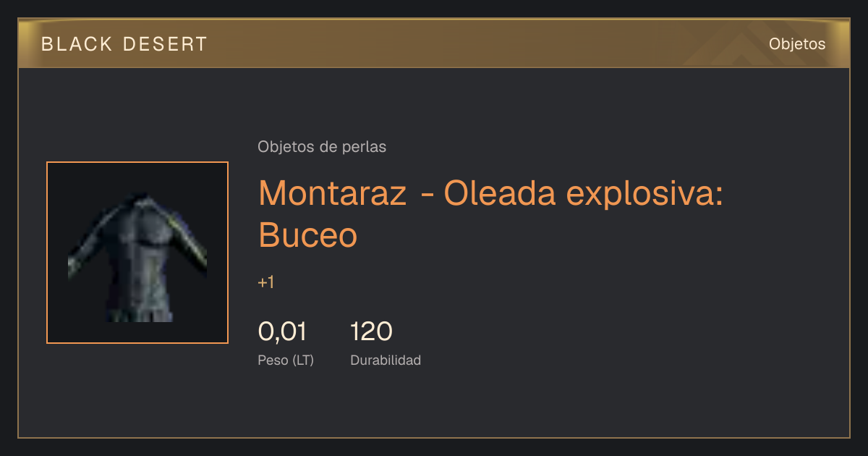Click the golden header banner
This screenshot has height=456, width=868.
pos(434,43)
